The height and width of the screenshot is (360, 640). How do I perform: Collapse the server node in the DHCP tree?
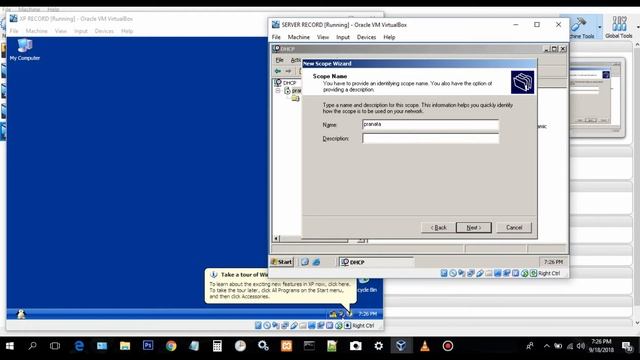click(278, 90)
